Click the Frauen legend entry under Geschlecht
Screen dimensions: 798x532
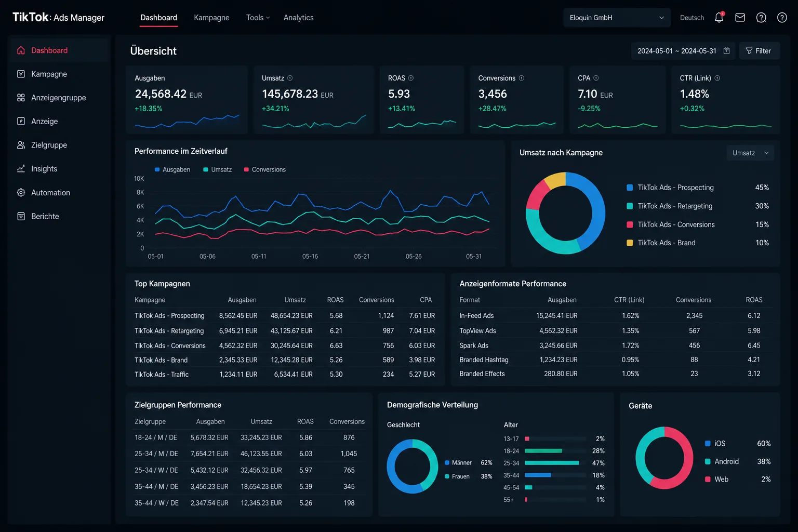tap(469, 476)
